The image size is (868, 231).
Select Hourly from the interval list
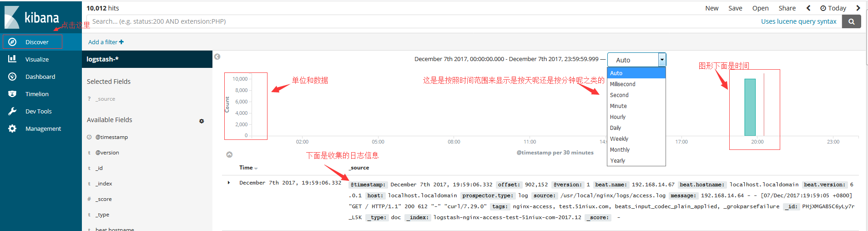coord(618,117)
